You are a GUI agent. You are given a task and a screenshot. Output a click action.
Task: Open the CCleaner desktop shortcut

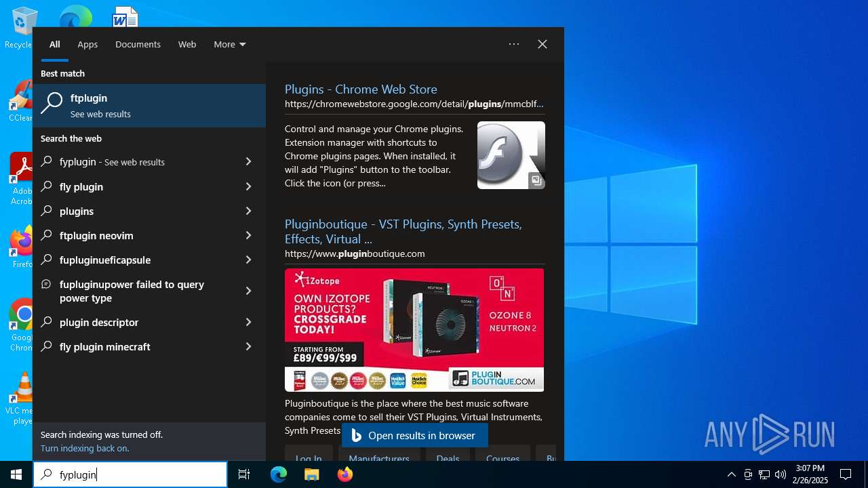[x=20, y=102]
